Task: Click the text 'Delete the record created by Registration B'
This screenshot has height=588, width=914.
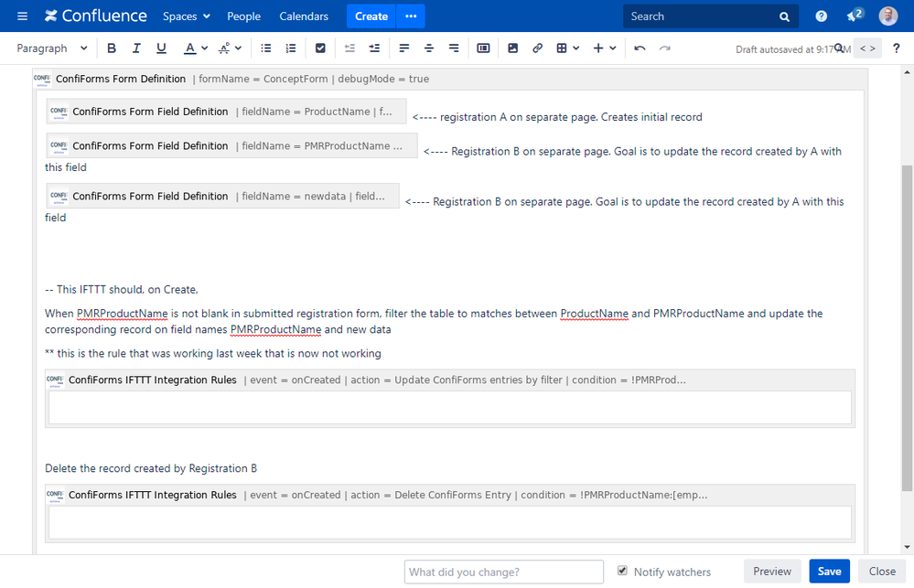Action: 151,468
